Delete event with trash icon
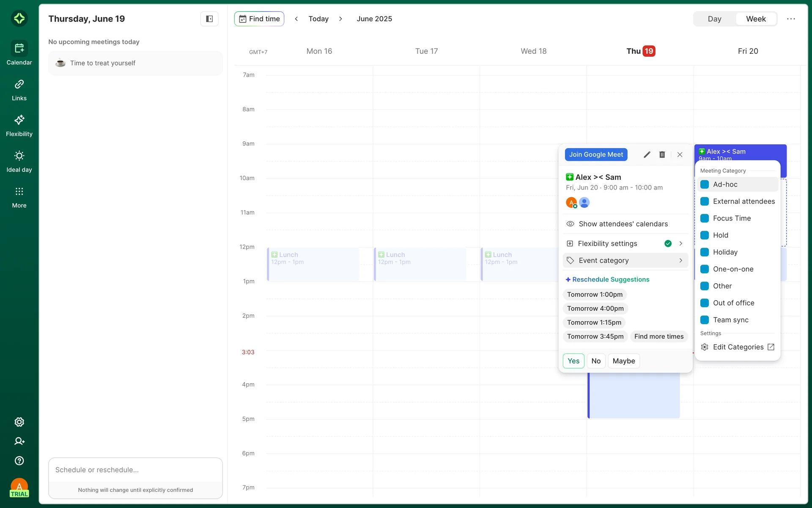The width and height of the screenshot is (812, 508). pyautogui.click(x=662, y=155)
